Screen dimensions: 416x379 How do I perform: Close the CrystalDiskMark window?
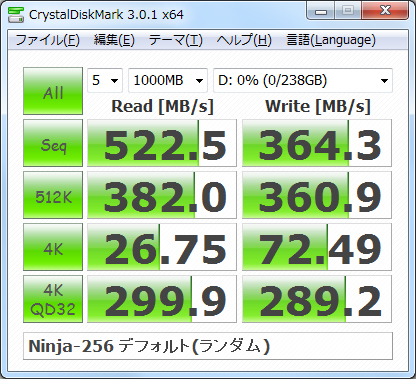click(x=385, y=12)
